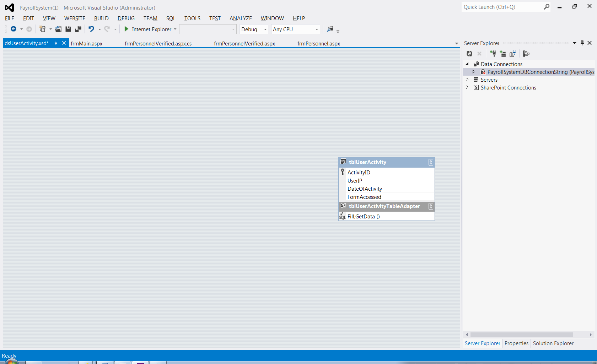The width and height of the screenshot is (597, 364).
Task: Collapse the Data Connections tree node
Action: tap(467, 64)
